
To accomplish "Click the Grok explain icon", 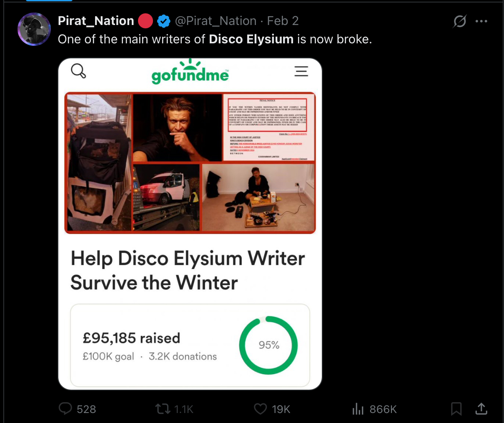I will click(x=459, y=21).
